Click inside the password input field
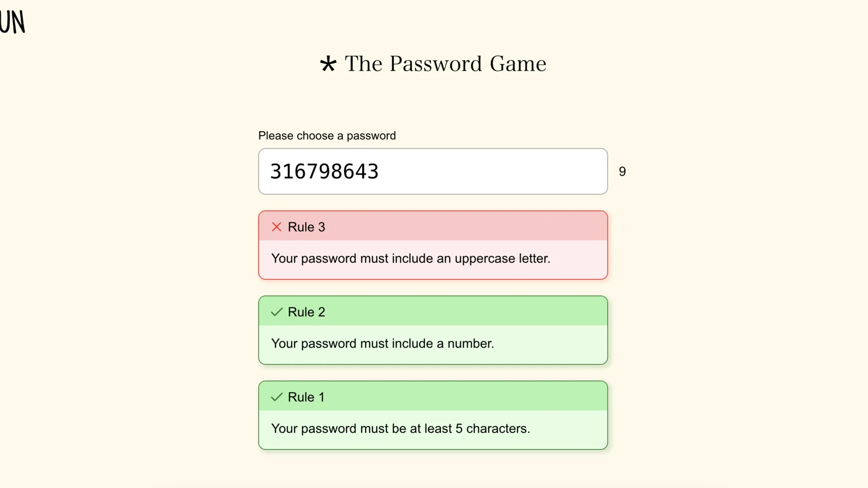The height and width of the screenshot is (488, 868). click(433, 171)
